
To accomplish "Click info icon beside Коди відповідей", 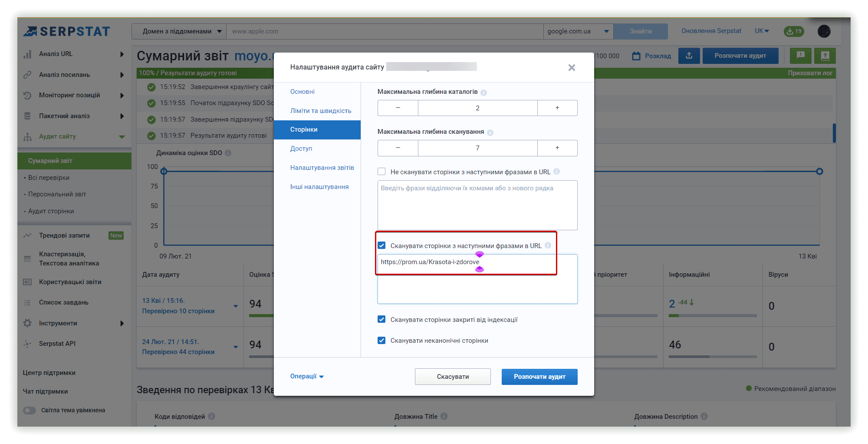I will tap(211, 416).
